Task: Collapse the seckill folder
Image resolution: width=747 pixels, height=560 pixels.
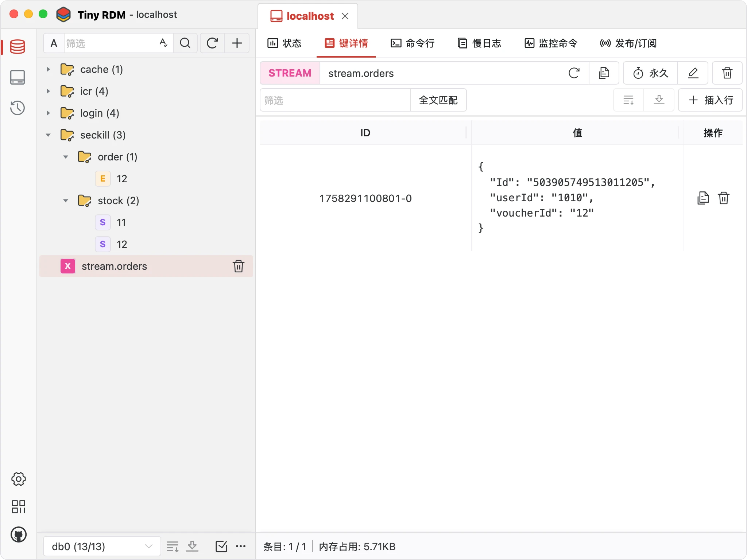Action: (48, 135)
